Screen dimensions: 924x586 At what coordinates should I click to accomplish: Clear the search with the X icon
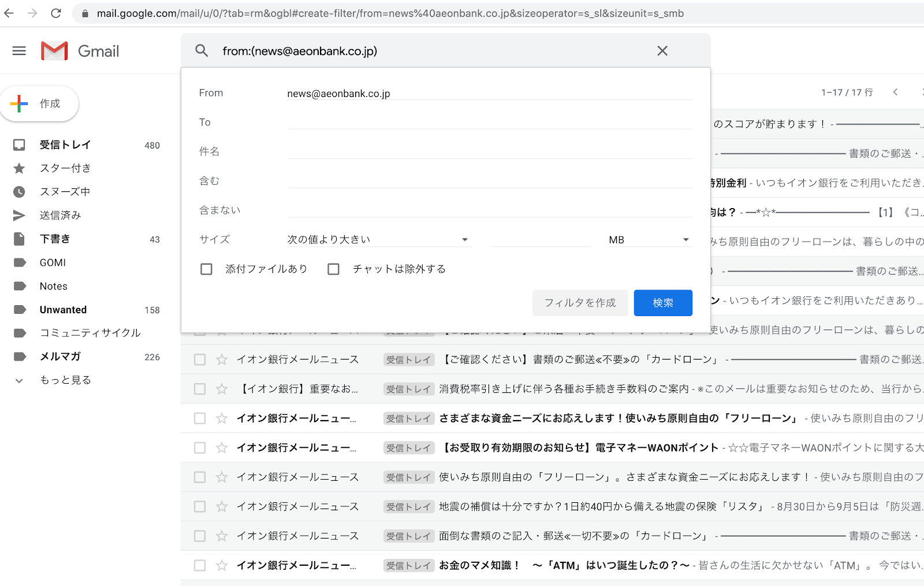(x=662, y=51)
